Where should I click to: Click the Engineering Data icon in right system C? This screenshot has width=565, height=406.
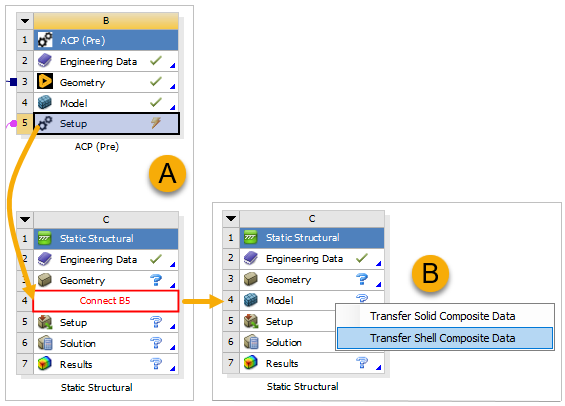tap(251, 258)
